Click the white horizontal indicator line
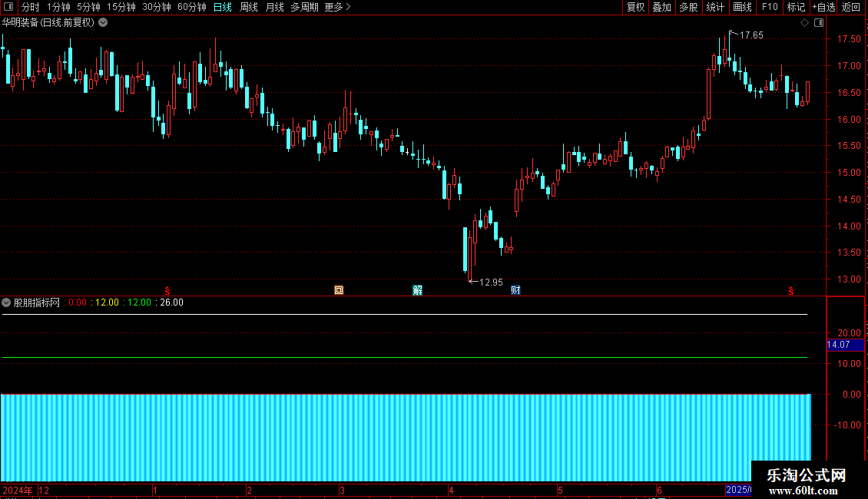The image size is (868, 499). tap(404, 314)
